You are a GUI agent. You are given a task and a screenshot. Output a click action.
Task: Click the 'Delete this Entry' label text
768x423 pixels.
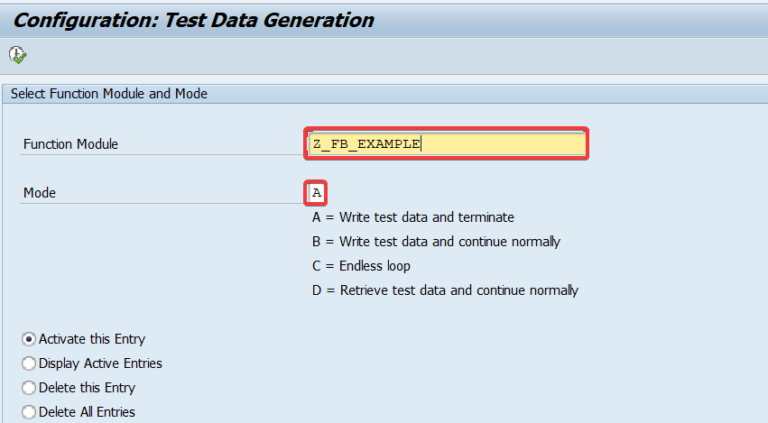[x=87, y=387]
